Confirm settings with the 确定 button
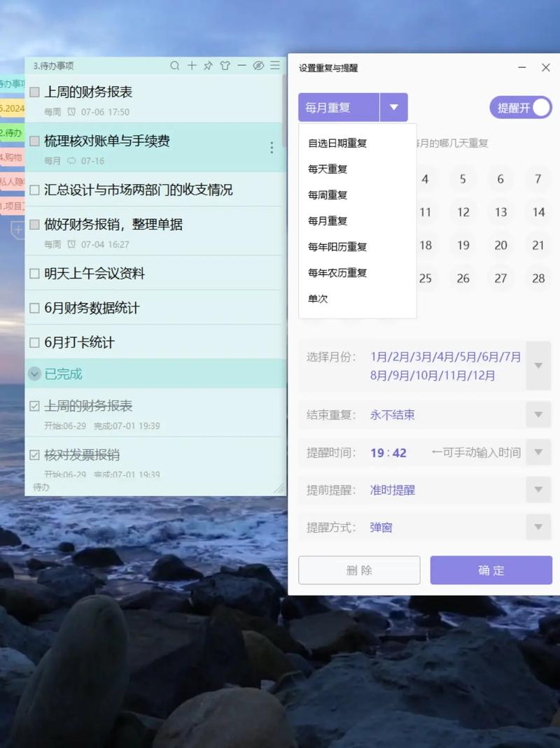This screenshot has width=560, height=748. pos(491,570)
